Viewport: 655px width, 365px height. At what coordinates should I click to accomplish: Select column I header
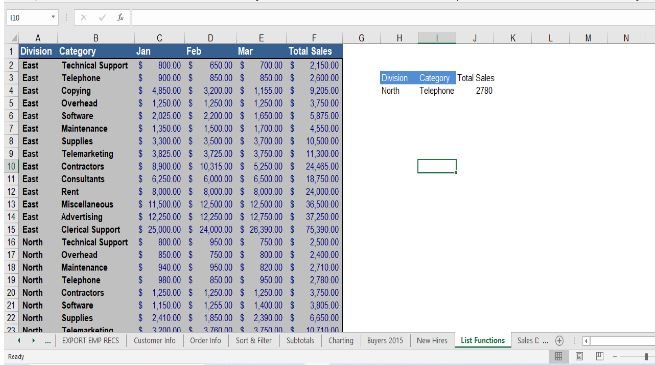437,38
